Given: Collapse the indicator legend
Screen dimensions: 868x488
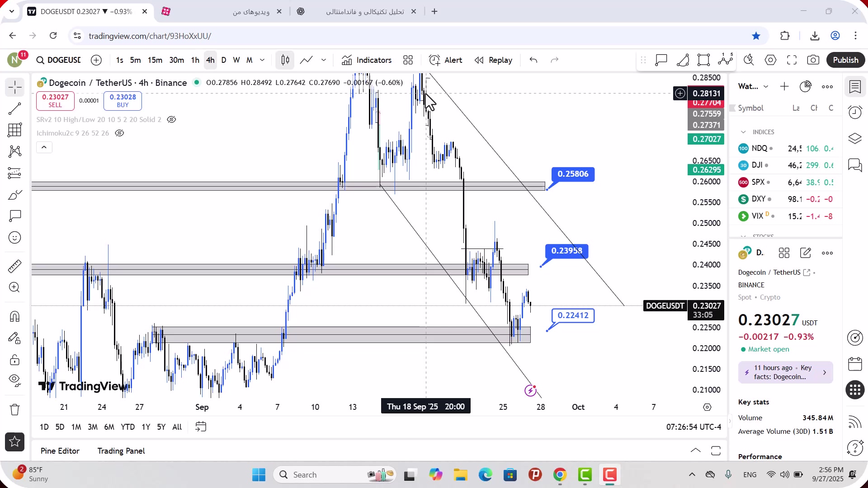Looking at the screenshot, I should point(44,147).
